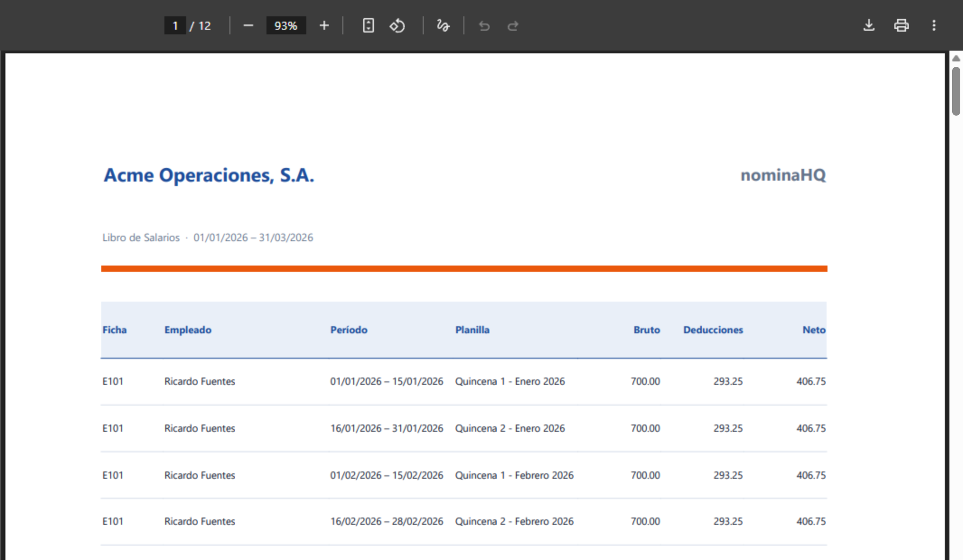Screen dimensions: 963x560
Task: Click the Quincena 2 - Enero 2026 cell
Action: coord(510,428)
